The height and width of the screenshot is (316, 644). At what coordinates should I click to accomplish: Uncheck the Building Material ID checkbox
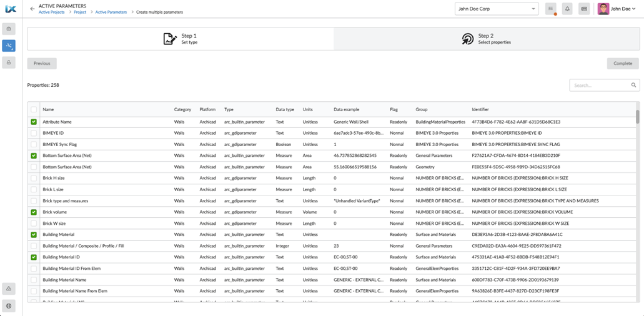pyautogui.click(x=34, y=257)
